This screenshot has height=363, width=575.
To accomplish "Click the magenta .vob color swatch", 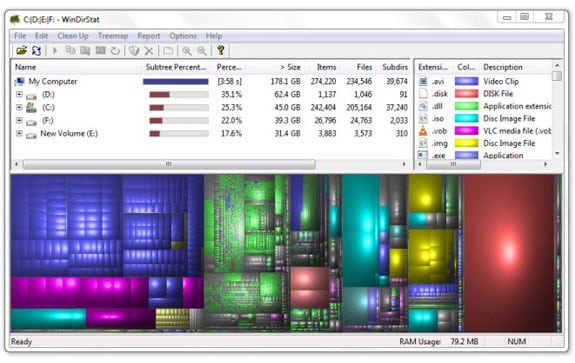I will tap(466, 131).
